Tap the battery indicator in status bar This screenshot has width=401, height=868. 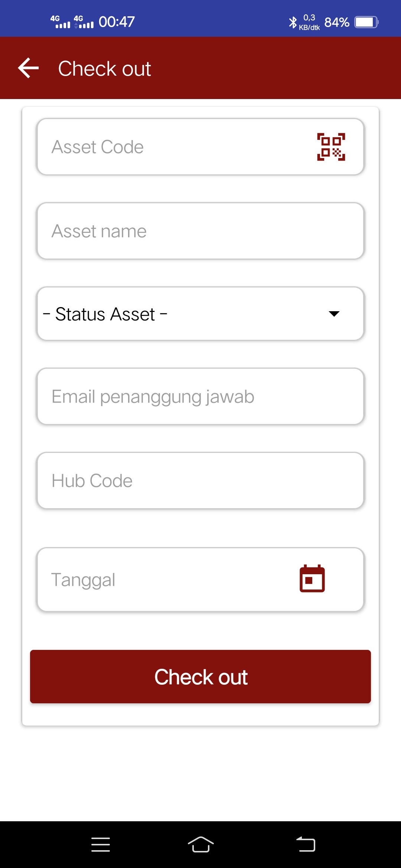click(x=366, y=22)
